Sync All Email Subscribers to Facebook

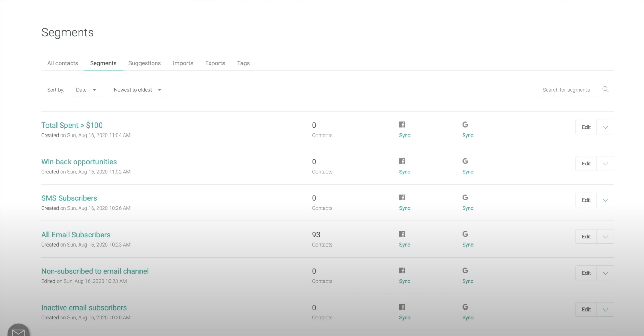point(405,245)
